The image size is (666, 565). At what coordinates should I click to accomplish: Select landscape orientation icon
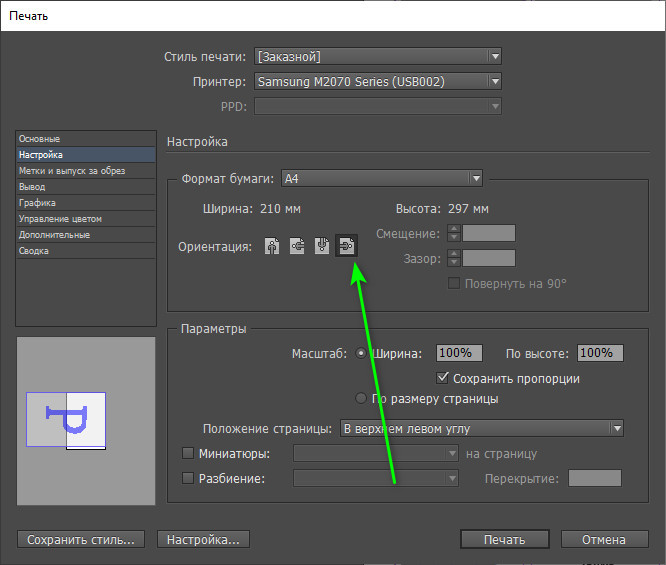297,246
